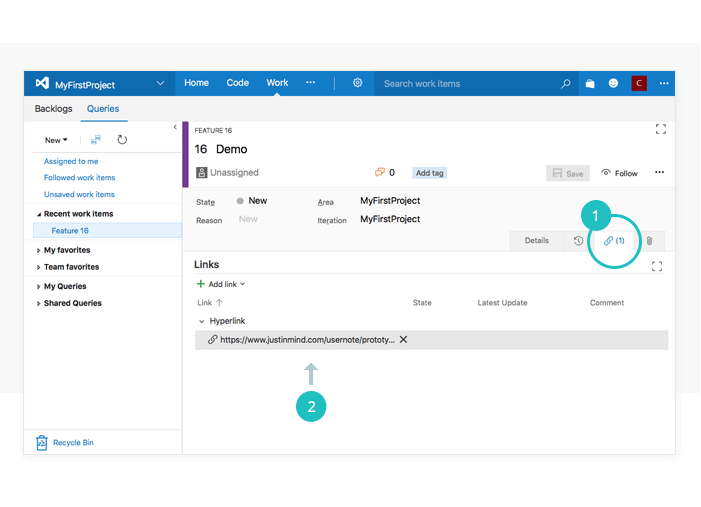This screenshot has height=507, width=701.
Task: Open the Attachments paperclip tab
Action: (649, 241)
